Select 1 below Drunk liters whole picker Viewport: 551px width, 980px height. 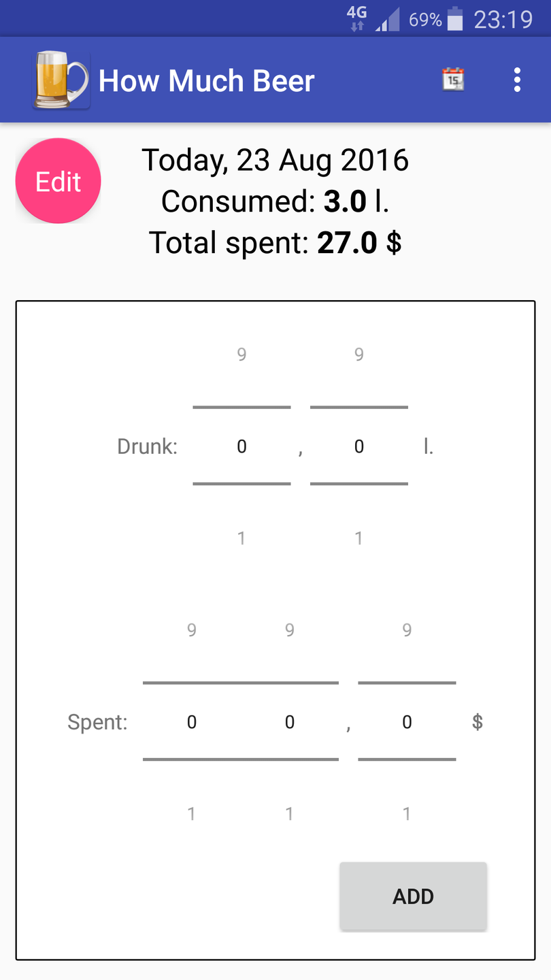click(241, 538)
